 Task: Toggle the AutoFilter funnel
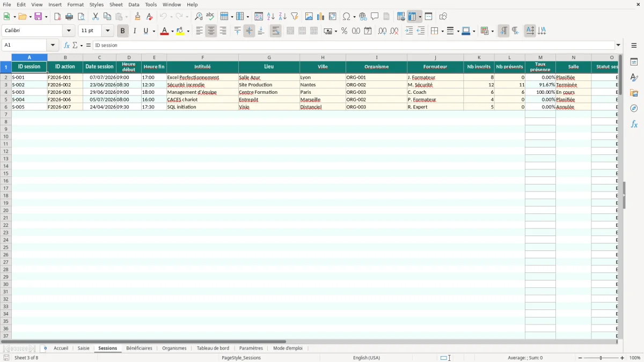point(295,17)
